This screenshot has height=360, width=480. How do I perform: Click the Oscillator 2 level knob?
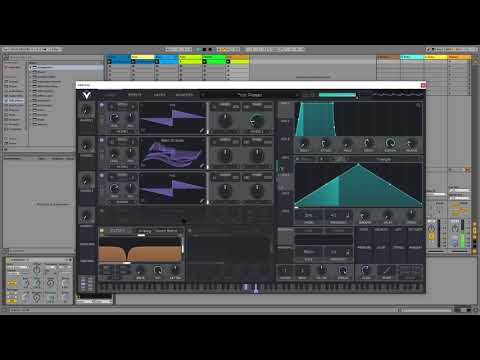(114, 153)
